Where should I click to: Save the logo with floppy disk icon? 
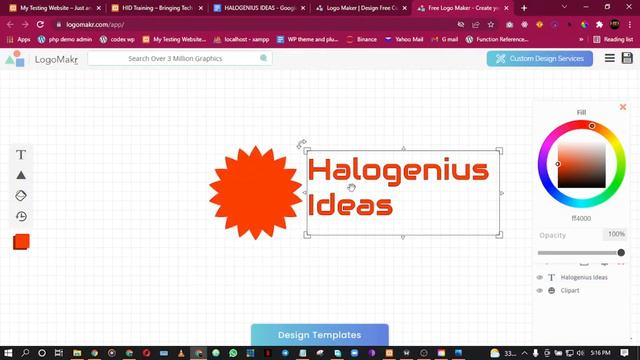coord(627,58)
